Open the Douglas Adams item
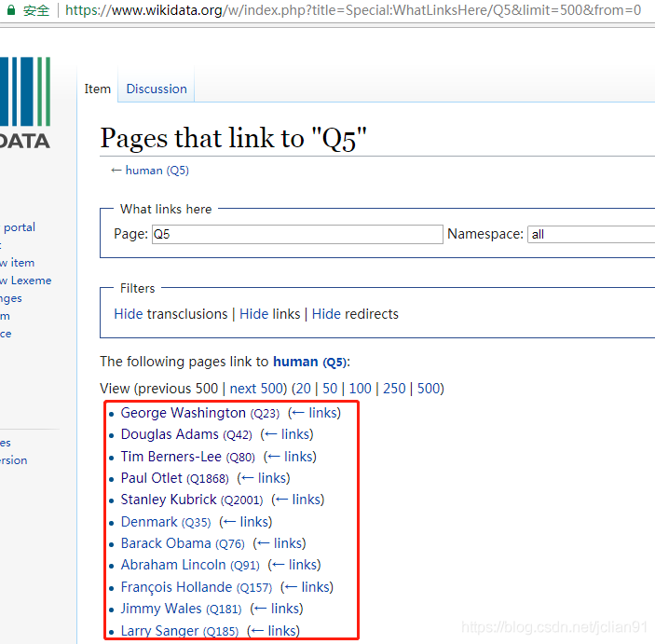Image resolution: width=655 pixels, height=644 pixels. click(170, 434)
